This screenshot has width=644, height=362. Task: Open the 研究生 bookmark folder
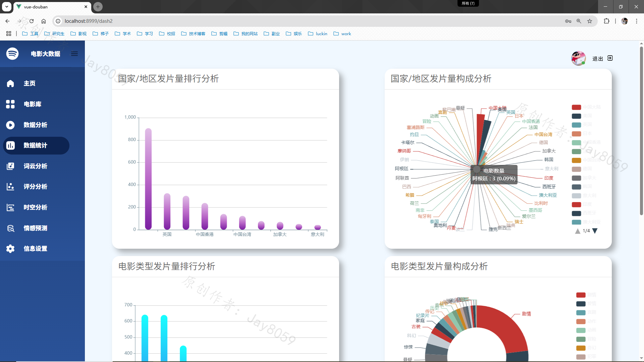point(54,34)
